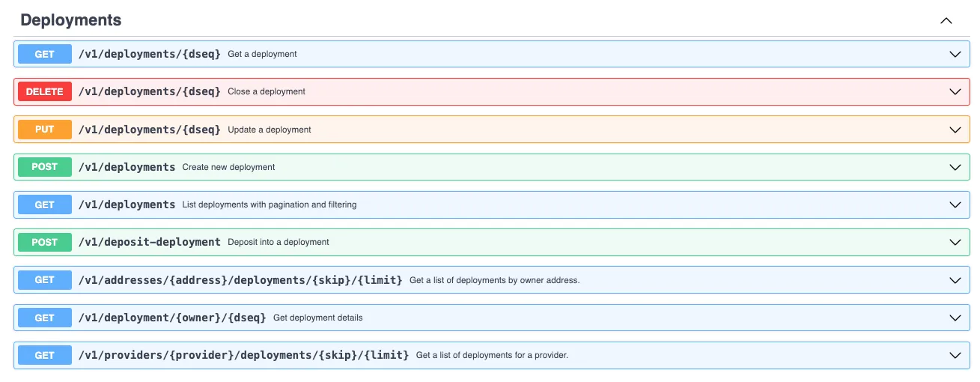Viewport: 980px width, 382px height.
Task: Expand the Create new deployment chevron
Action: [955, 167]
